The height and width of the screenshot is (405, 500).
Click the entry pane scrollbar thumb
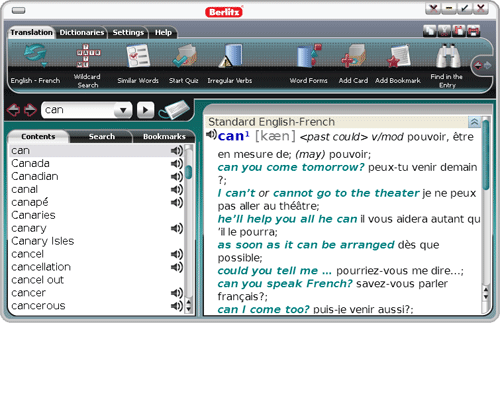click(x=486, y=155)
